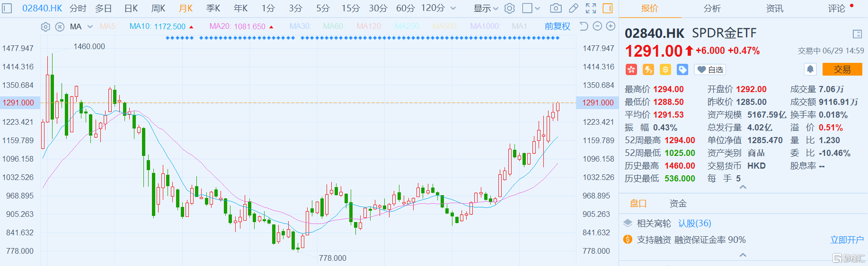Screen dimensions: 868x266
Task: Select the pencil drawing tool
Action: pyautogui.click(x=573, y=9)
